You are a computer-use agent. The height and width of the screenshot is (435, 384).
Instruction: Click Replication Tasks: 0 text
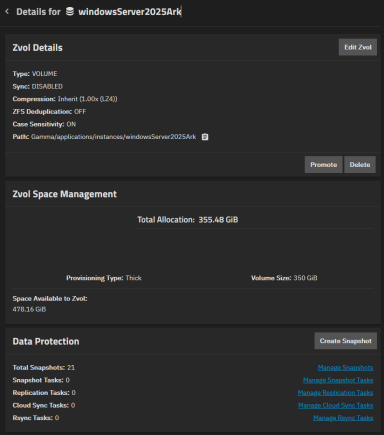pyautogui.click(x=44, y=393)
